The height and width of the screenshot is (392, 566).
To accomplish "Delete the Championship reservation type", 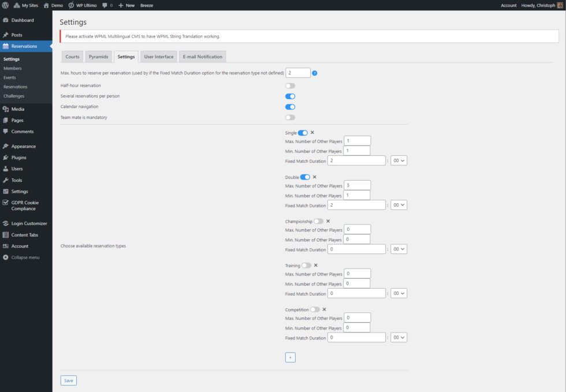I will coord(328,221).
